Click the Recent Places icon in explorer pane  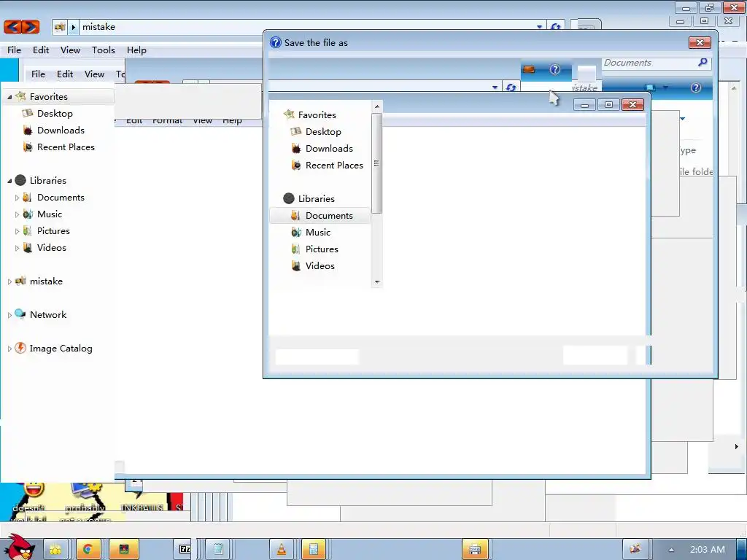28,147
